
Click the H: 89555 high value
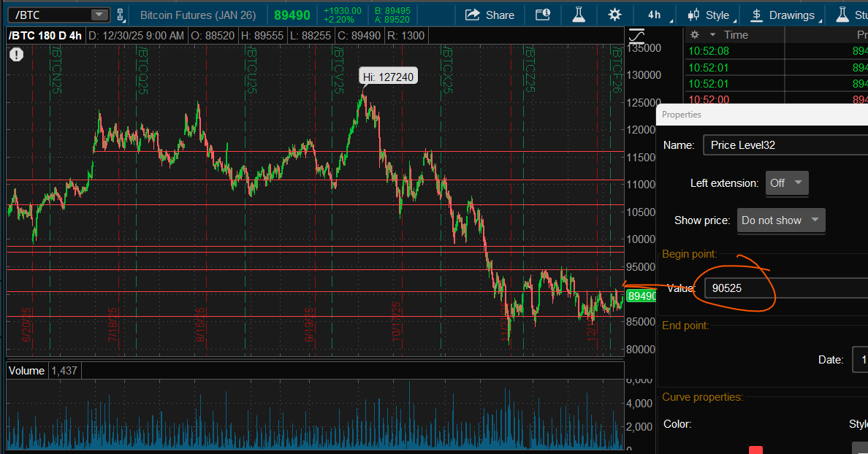point(262,36)
